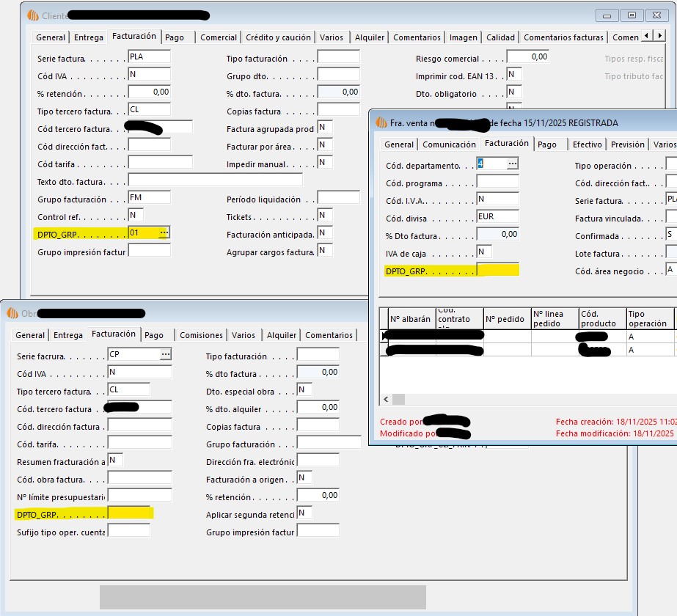Click the grid's horizontal scrollbar thumb

398,399
